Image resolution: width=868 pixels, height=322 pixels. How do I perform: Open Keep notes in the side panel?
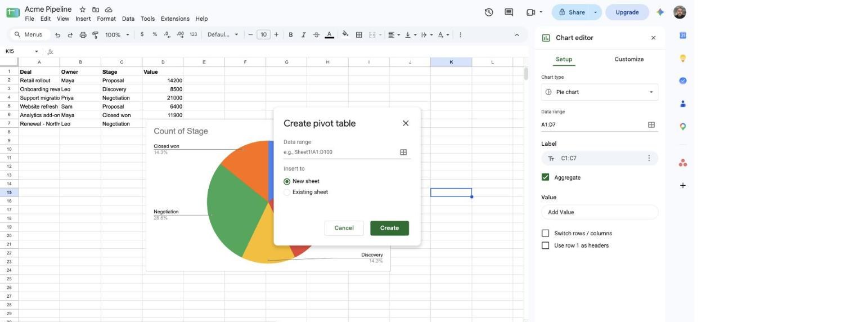pyautogui.click(x=682, y=58)
